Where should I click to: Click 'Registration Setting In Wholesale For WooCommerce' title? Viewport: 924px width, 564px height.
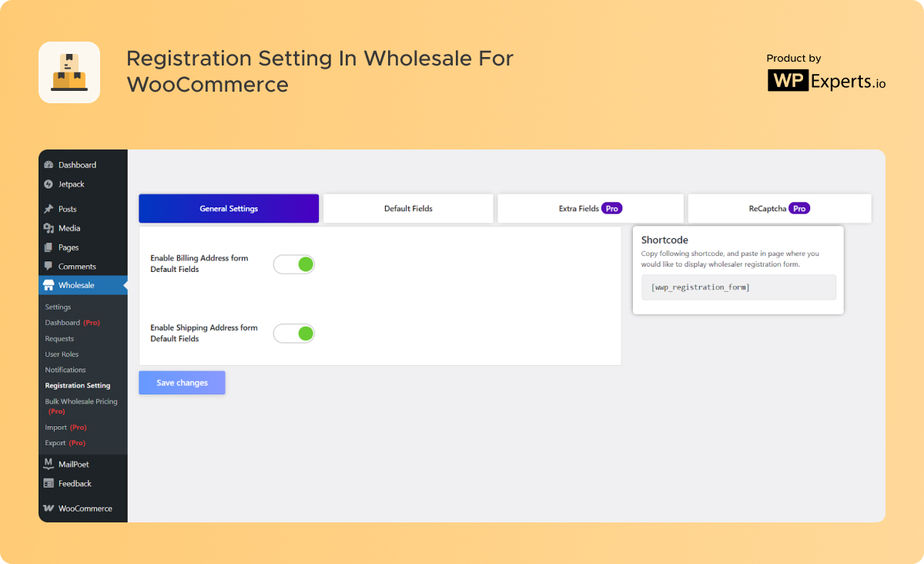(320, 70)
